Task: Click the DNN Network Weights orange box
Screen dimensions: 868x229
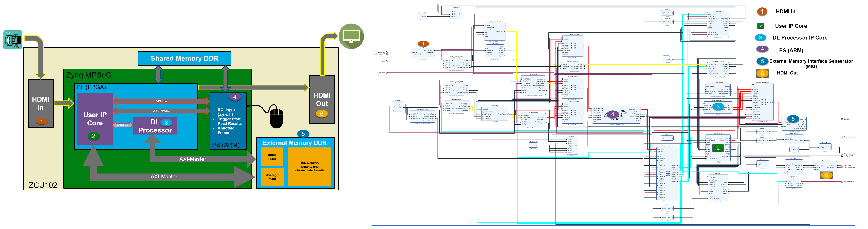Action: 309,166
